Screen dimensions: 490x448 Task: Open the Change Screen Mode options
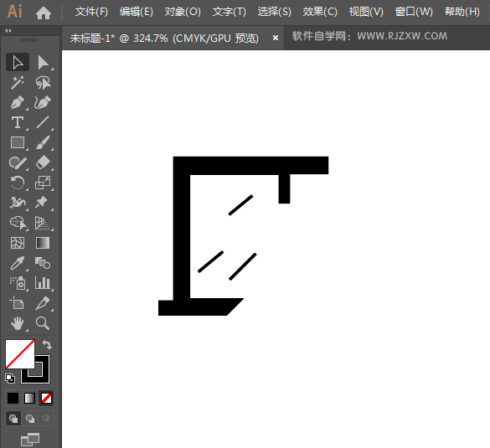30,440
